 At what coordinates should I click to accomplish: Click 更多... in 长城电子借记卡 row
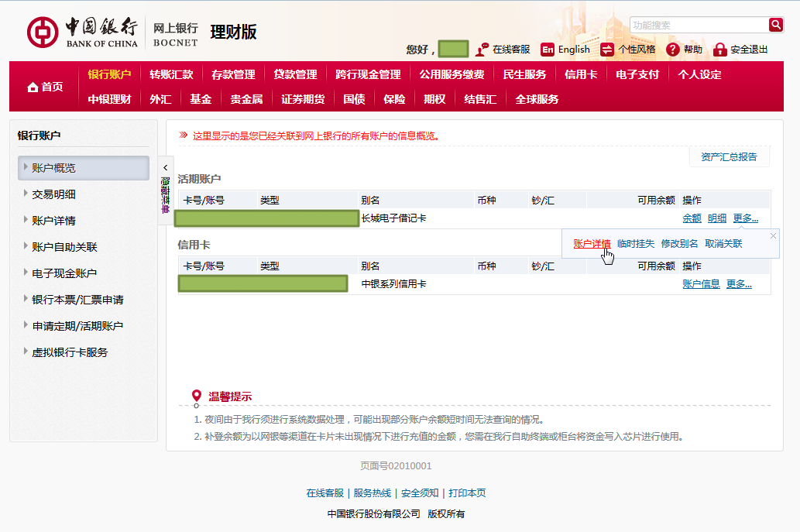coord(746,218)
